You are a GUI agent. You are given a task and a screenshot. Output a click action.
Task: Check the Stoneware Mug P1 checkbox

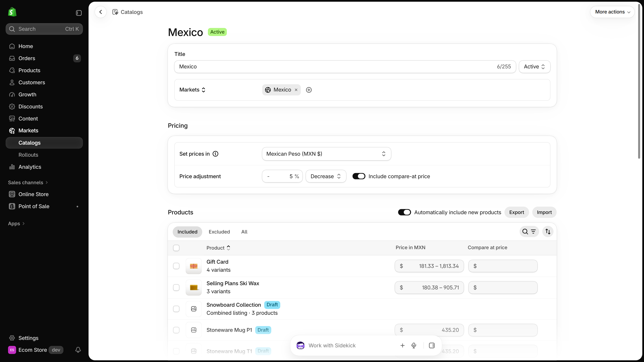coord(176,330)
